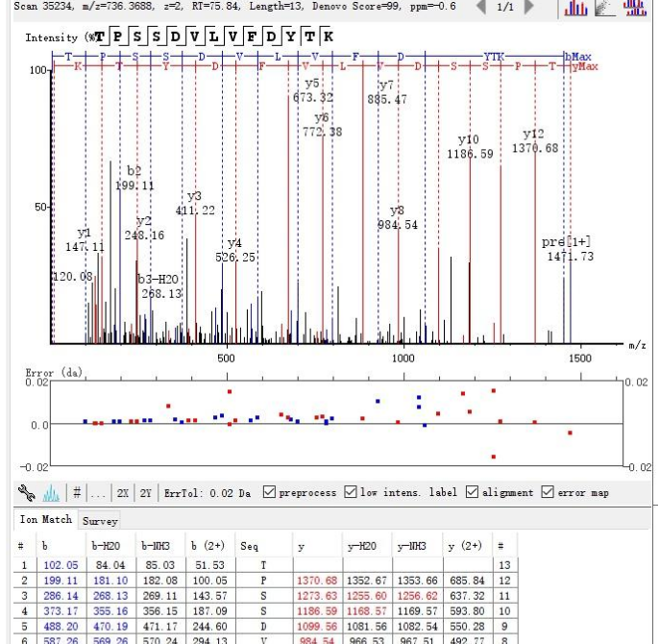Click the red-blue bar spectrum icon
The image size is (659, 644).
[575, 8]
